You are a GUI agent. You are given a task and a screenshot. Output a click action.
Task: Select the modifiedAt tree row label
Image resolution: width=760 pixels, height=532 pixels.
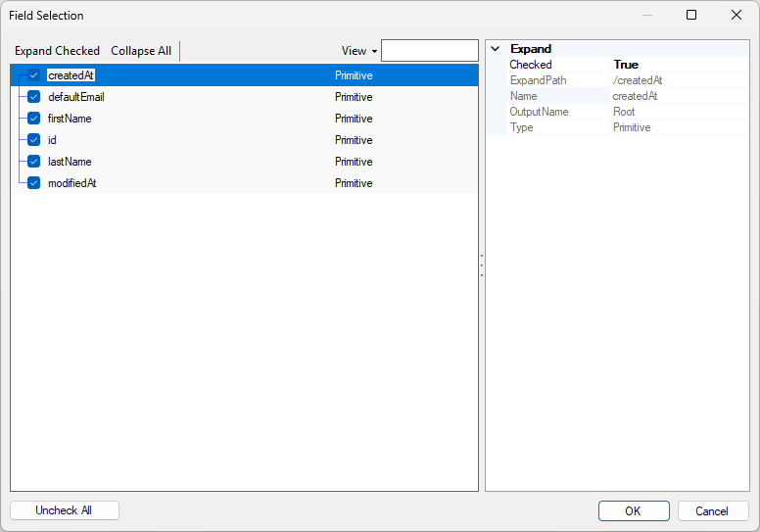[71, 183]
